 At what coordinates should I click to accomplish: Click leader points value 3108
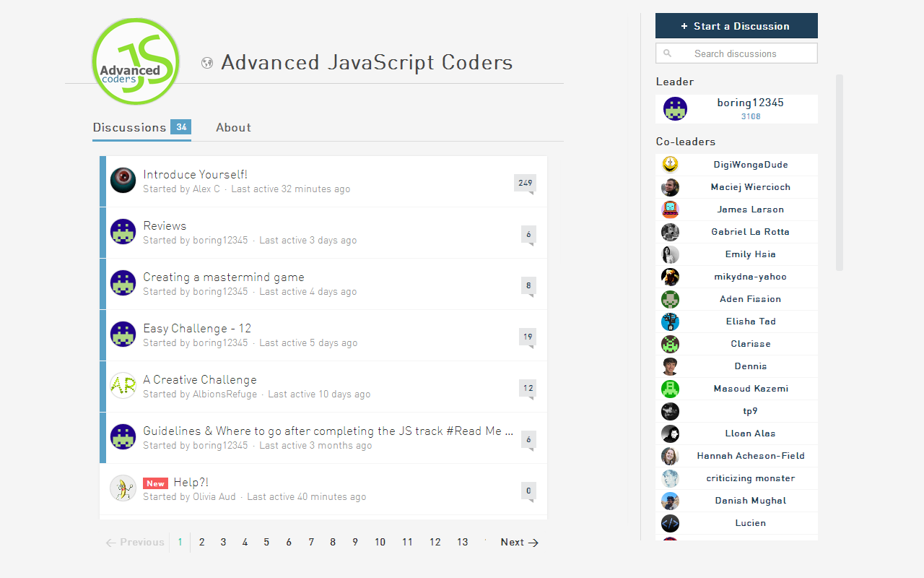coord(751,116)
